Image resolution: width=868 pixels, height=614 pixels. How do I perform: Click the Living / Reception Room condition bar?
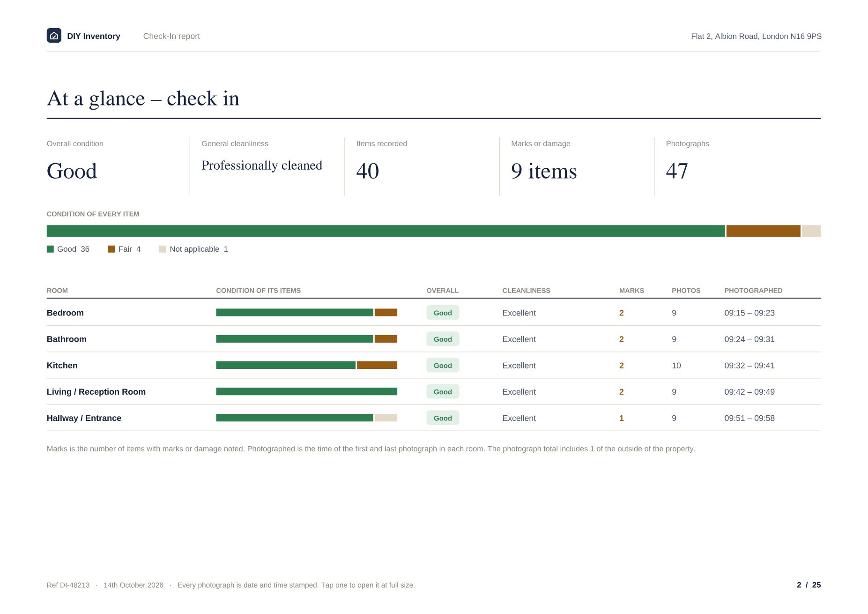click(306, 391)
